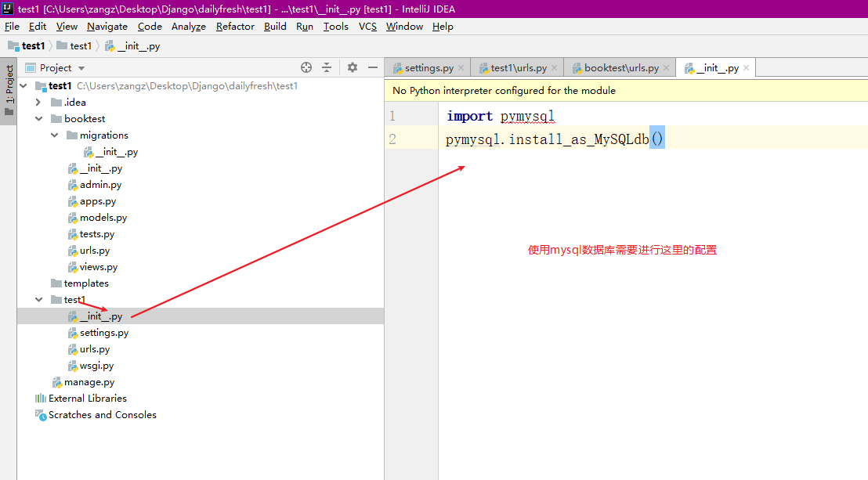Open the Tools menu

[x=335, y=27]
